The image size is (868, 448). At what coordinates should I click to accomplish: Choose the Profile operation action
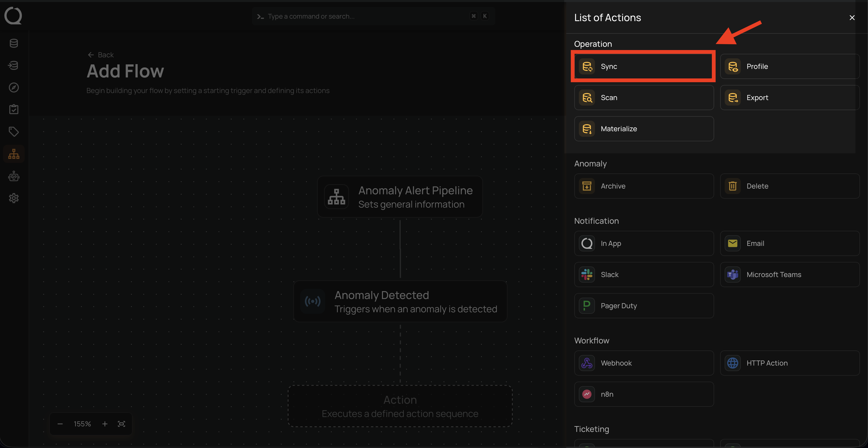coord(789,66)
